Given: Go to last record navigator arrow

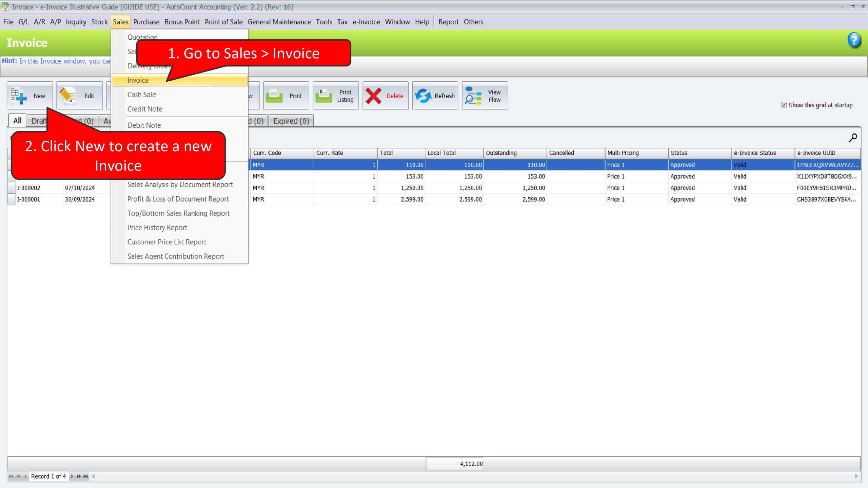Looking at the screenshot, I should click(86, 476).
